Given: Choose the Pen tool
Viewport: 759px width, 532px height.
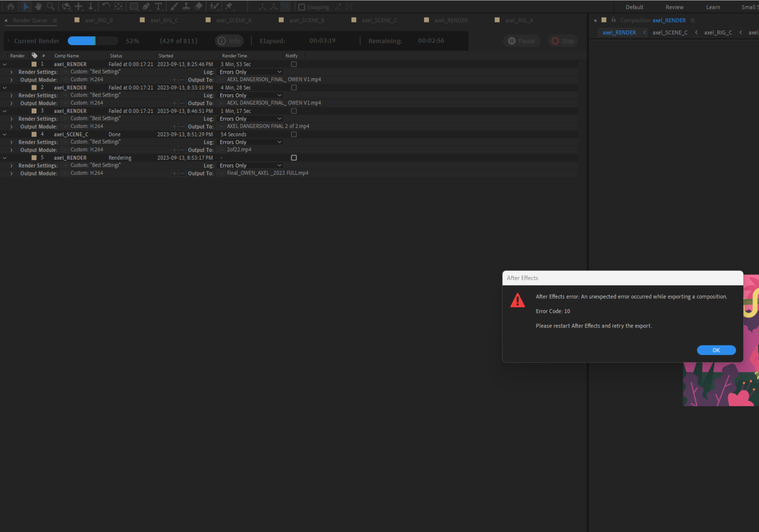Looking at the screenshot, I should pyautogui.click(x=145, y=6).
